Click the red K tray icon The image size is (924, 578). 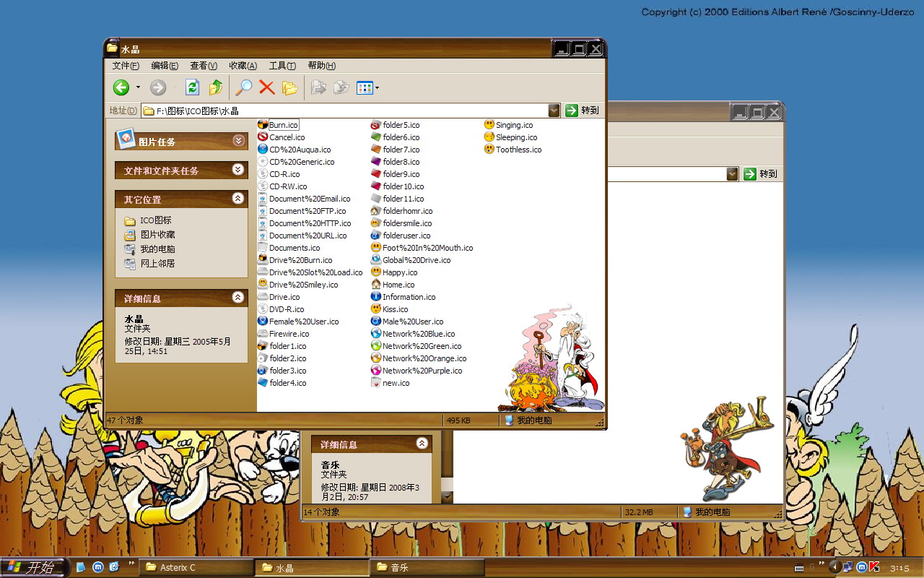[x=874, y=567]
